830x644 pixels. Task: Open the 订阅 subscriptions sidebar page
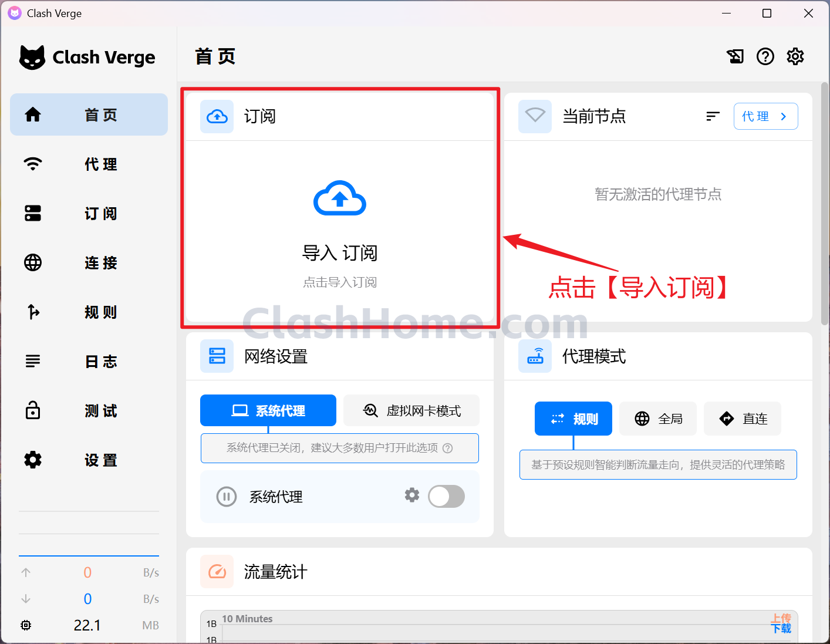(89, 213)
